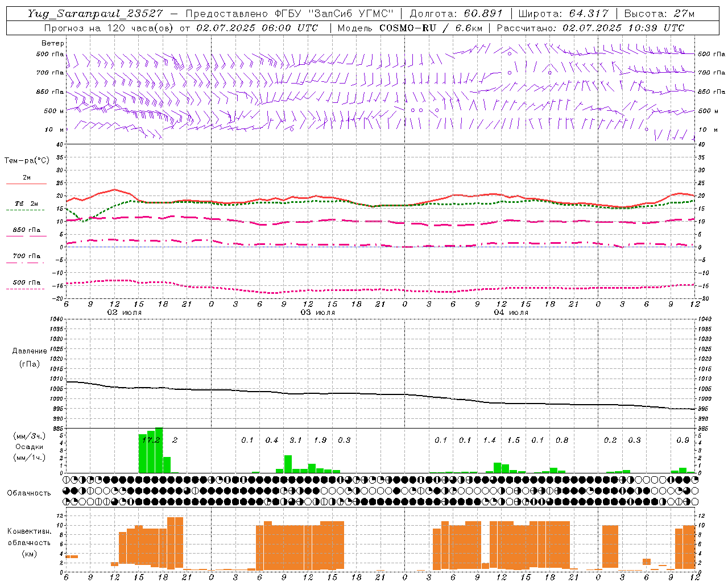Viewport: 728px width, 582px height.
Task: Click the 02 июля date label
Action: pos(125,313)
